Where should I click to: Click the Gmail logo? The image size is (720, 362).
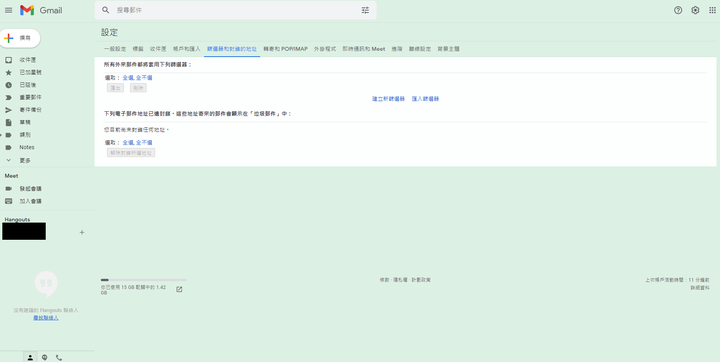tap(41, 10)
